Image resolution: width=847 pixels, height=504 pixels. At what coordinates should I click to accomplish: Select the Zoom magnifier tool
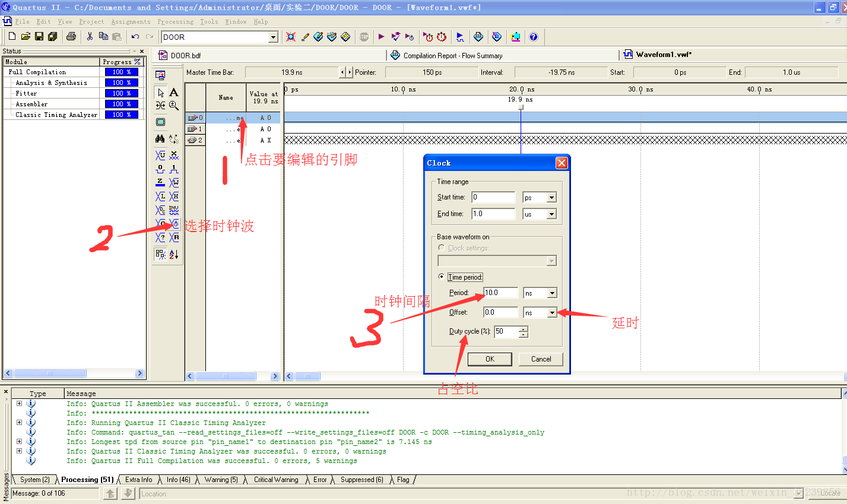[174, 106]
